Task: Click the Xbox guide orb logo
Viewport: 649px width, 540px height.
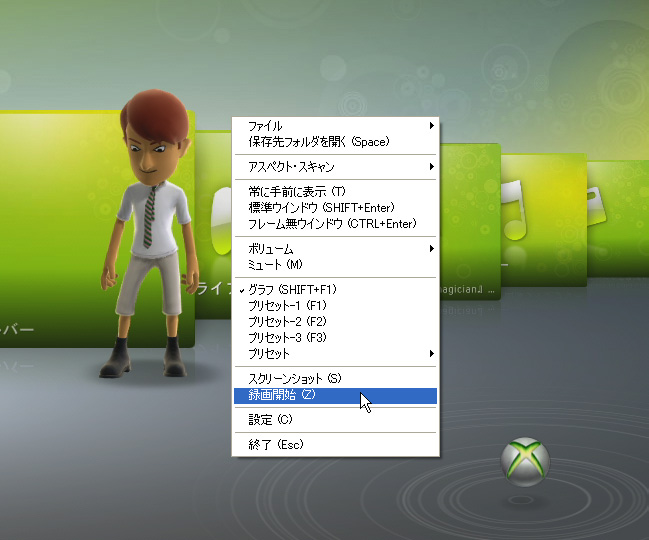Action: (525, 462)
